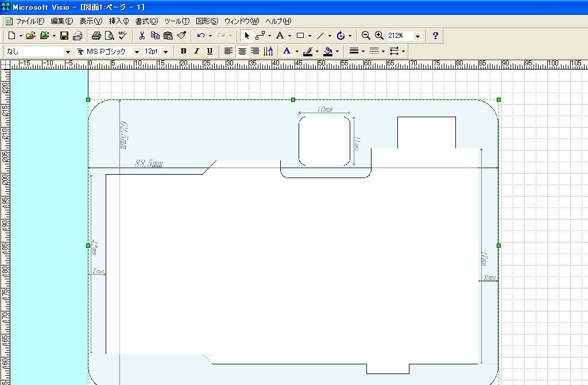Activate the Format Painter brush icon
The width and height of the screenshot is (588, 385).
click(x=181, y=36)
